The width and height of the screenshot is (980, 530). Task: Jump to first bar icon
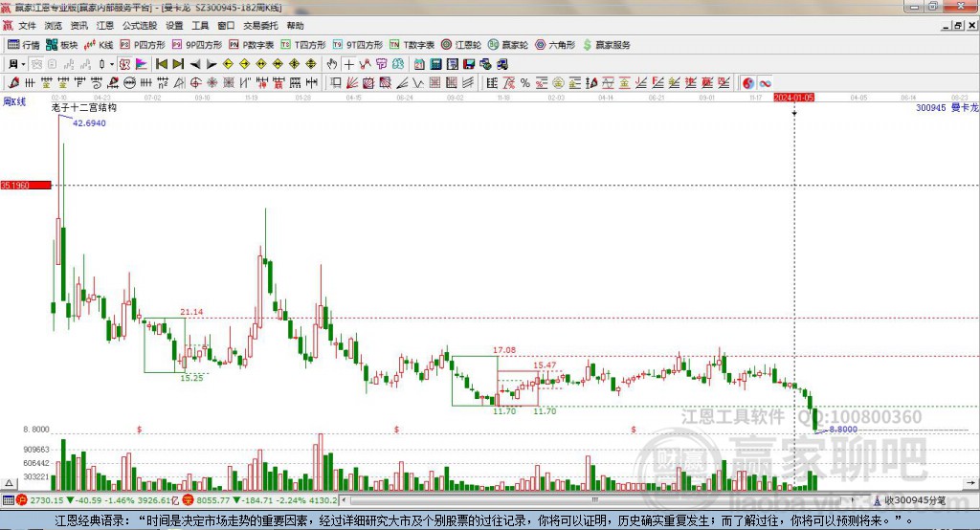pyautogui.click(x=161, y=64)
